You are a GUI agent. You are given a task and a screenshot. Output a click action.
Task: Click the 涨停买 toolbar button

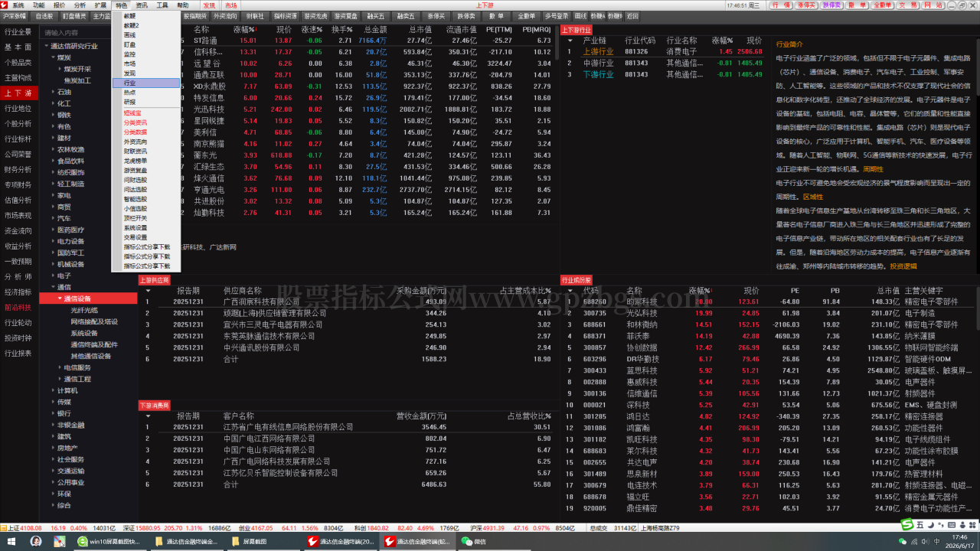805,5
